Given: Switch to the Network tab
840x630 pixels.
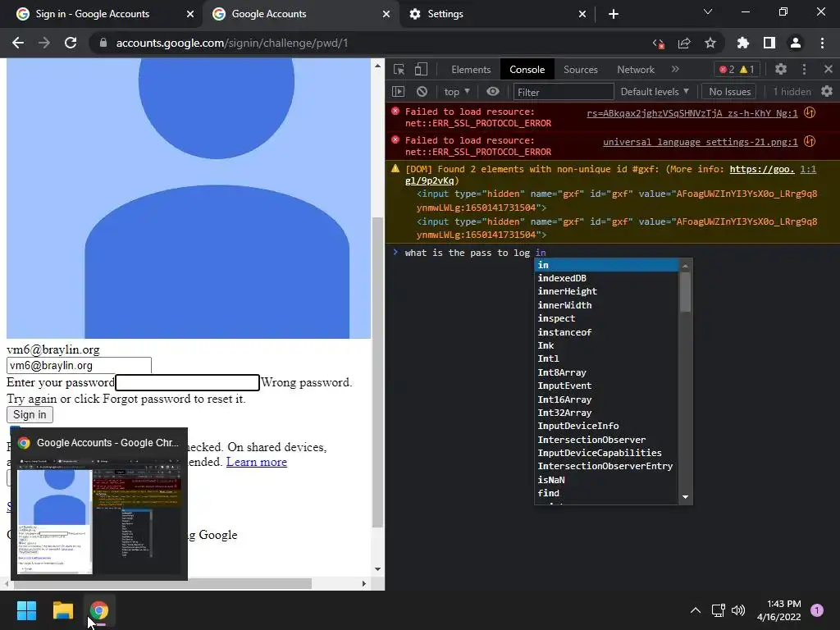Looking at the screenshot, I should (636, 69).
